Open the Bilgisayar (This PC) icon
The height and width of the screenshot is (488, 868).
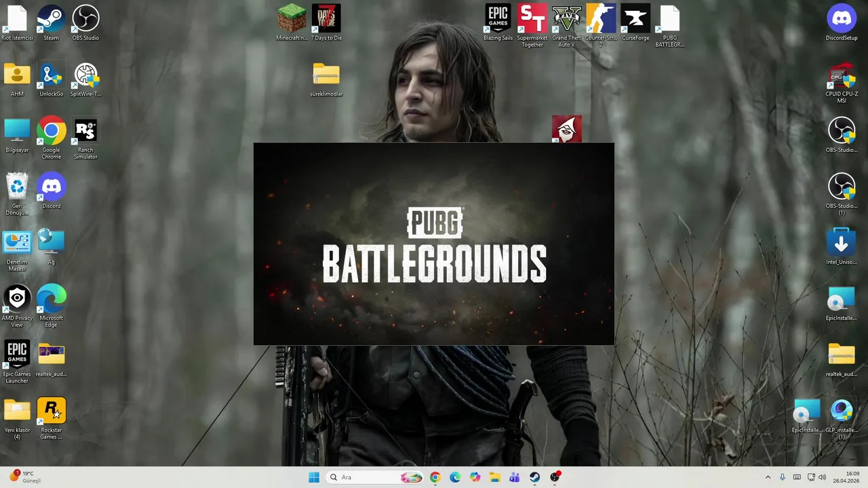click(x=17, y=135)
